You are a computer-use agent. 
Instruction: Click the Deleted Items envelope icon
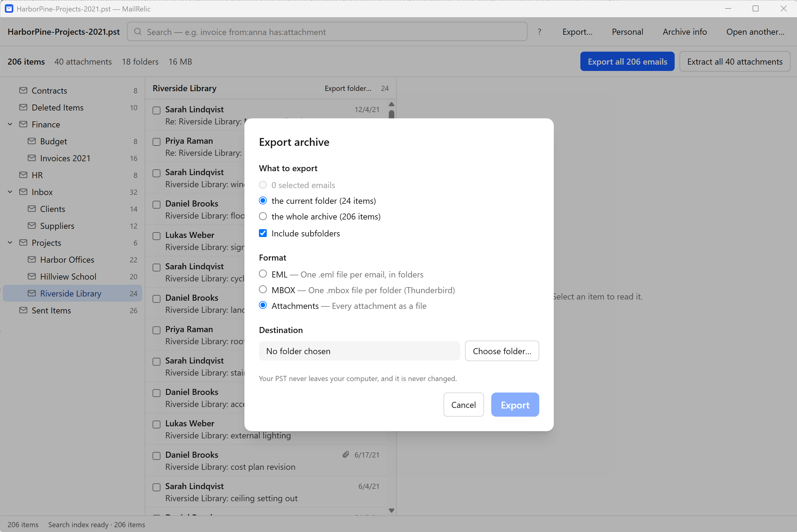pyautogui.click(x=23, y=107)
